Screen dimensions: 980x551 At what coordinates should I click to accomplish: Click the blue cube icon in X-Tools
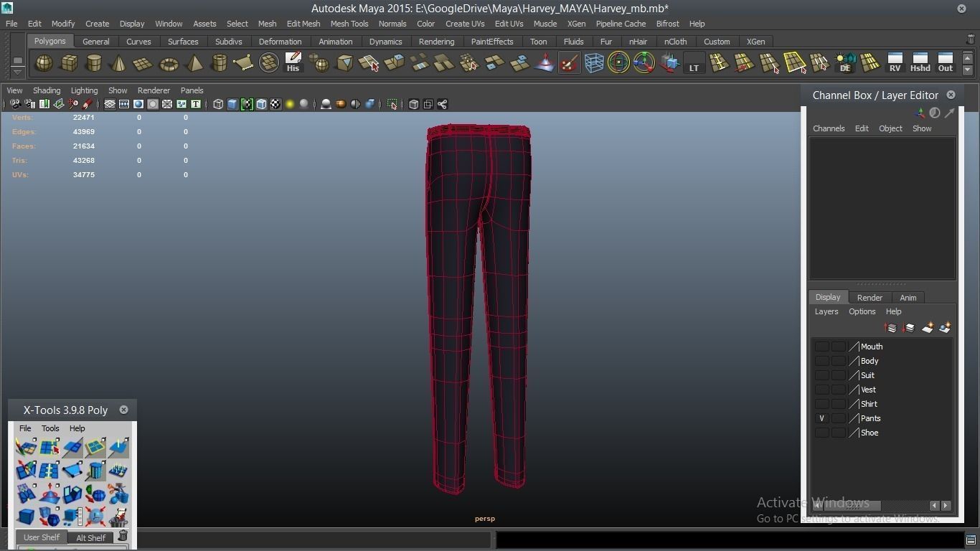click(x=26, y=517)
